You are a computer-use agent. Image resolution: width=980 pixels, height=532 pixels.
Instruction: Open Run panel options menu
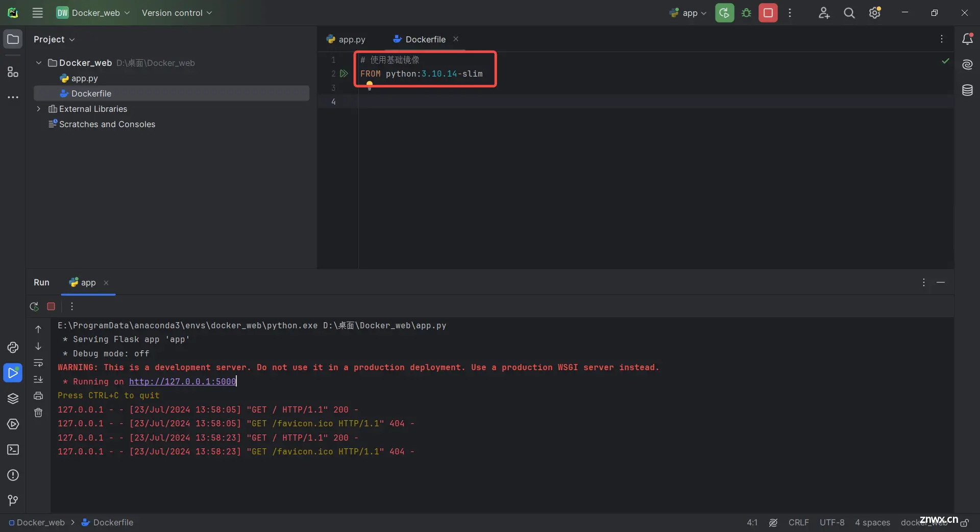[x=923, y=282]
